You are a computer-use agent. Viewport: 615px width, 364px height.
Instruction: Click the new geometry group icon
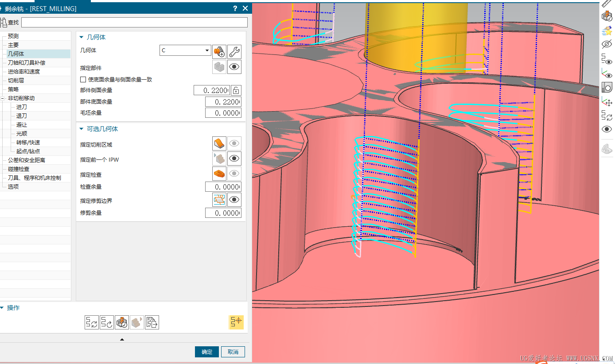[x=219, y=51]
